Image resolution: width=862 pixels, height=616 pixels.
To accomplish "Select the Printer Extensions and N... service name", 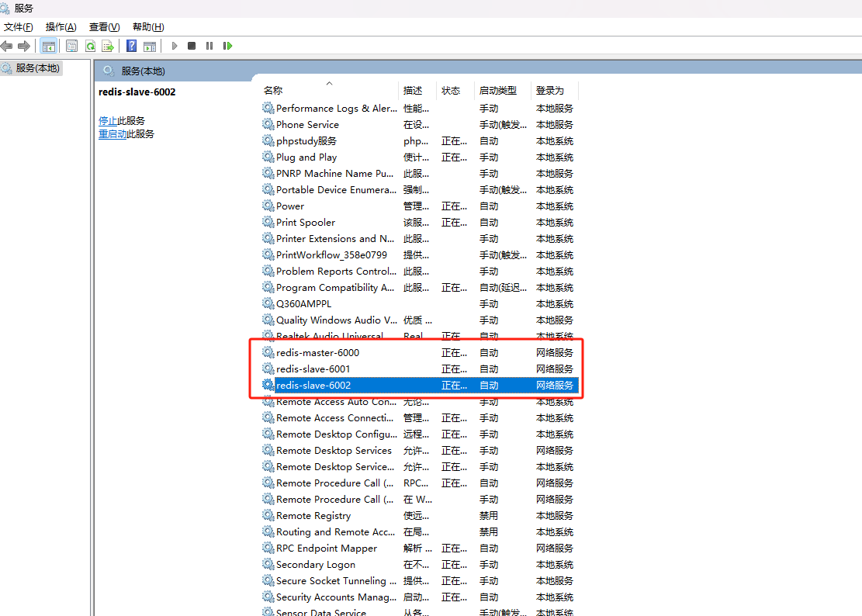I will coord(335,238).
